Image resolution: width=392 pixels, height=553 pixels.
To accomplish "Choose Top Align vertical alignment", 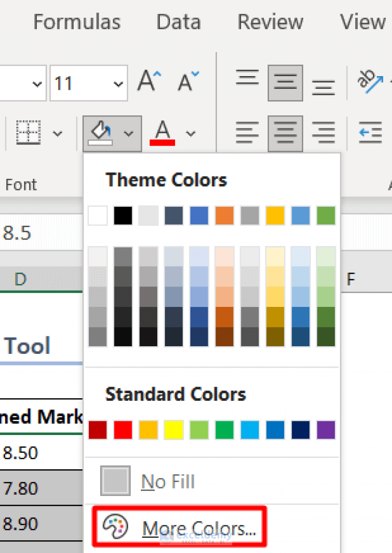I will 247,77.
